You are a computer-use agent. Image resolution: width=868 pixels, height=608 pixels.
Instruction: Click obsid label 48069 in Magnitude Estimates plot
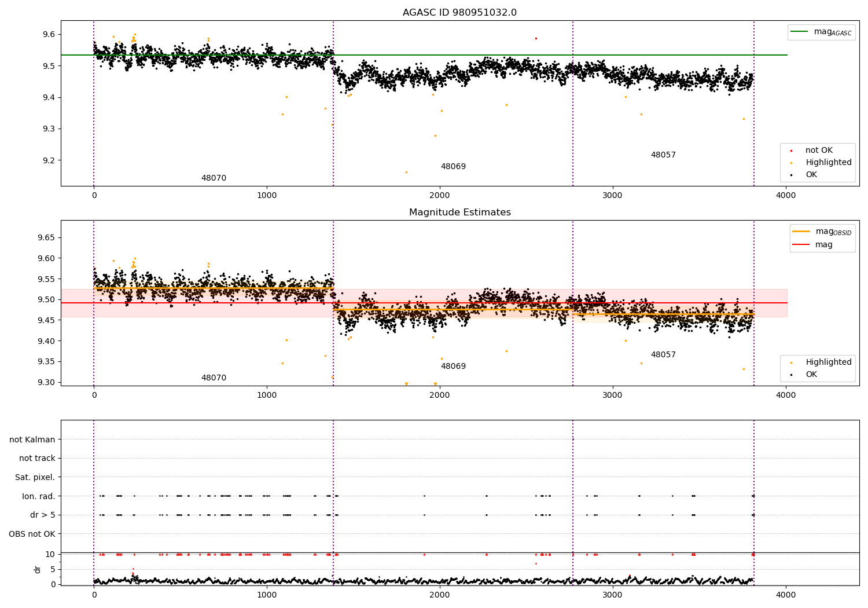tap(453, 367)
